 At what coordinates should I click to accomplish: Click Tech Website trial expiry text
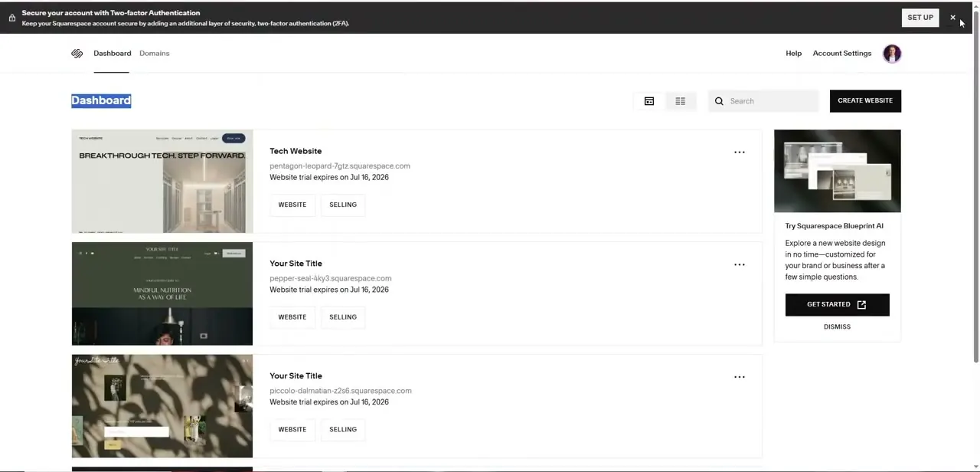coord(329,177)
